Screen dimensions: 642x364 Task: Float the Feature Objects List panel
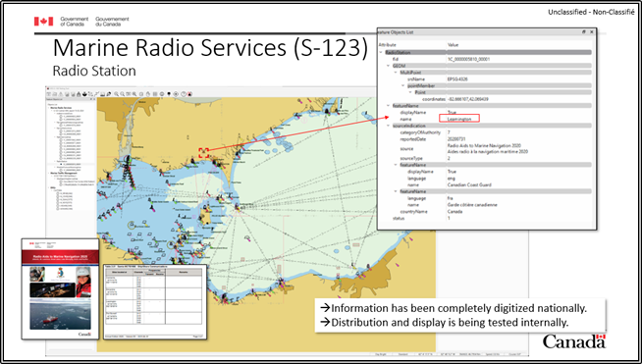point(584,32)
